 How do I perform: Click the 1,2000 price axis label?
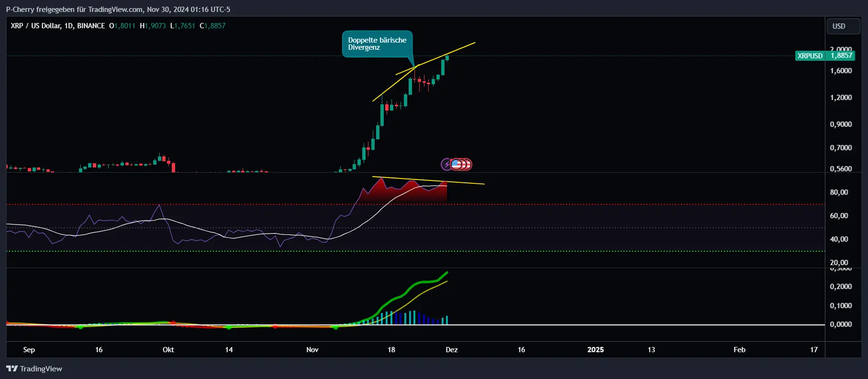[841, 98]
